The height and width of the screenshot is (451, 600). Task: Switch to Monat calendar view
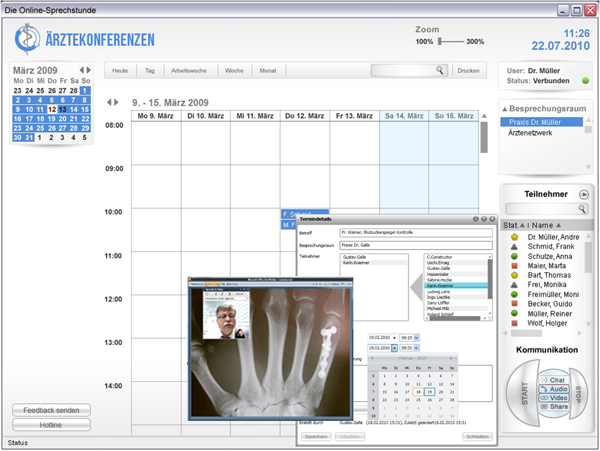pos(268,71)
